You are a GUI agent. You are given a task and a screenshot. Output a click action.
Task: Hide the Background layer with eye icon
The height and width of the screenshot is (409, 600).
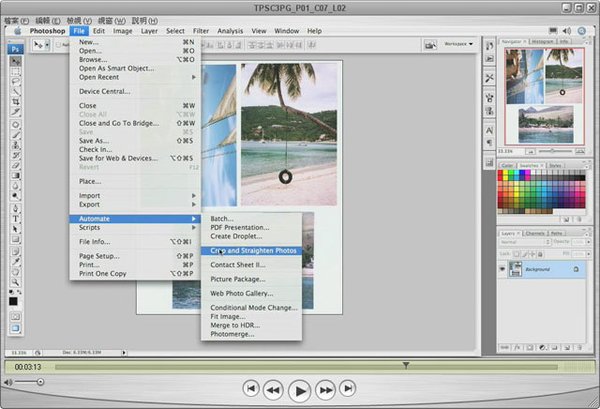tap(503, 271)
